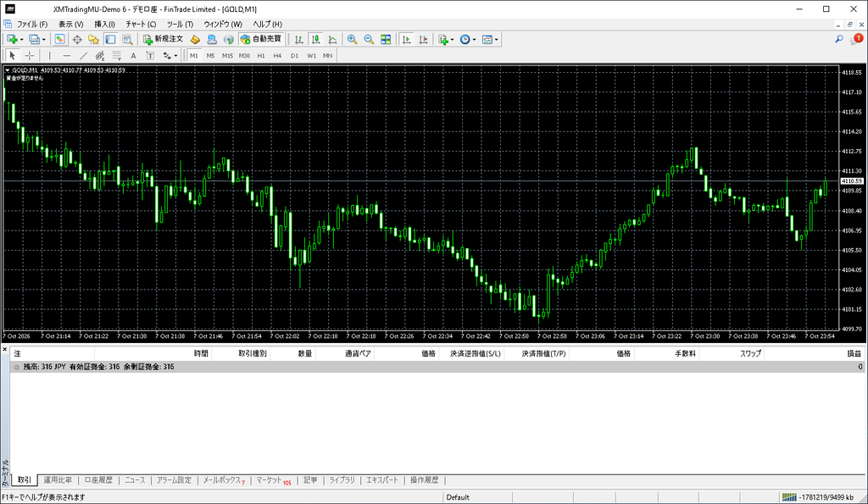Select the equidistant channel tool
868x504 pixels.
pos(100,55)
